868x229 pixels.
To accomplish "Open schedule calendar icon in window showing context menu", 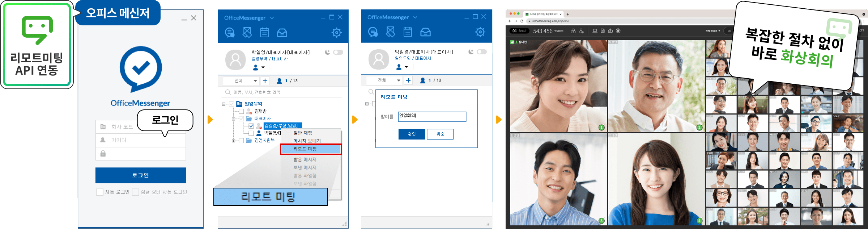I will [264, 33].
